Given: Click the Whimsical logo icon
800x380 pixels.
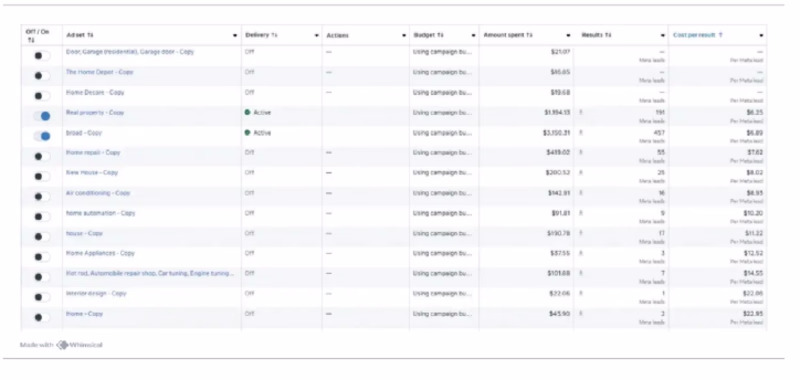Looking at the screenshot, I should 62,345.
